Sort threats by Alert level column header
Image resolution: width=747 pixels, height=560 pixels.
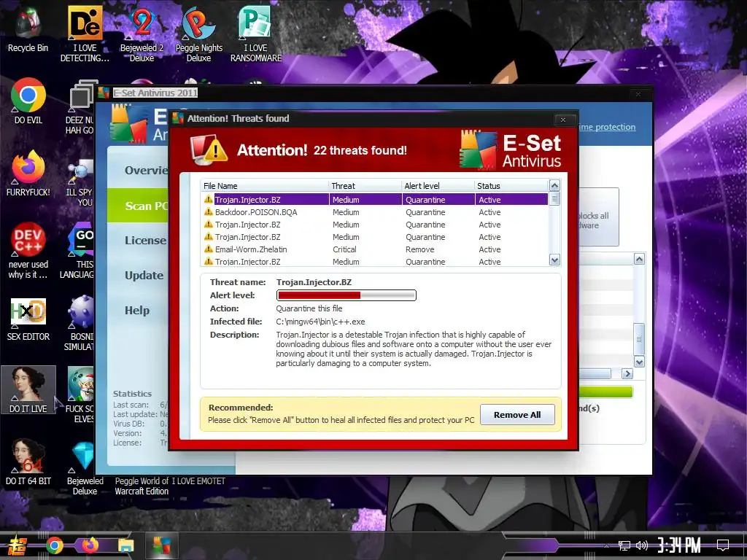click(x=438, y=186)
